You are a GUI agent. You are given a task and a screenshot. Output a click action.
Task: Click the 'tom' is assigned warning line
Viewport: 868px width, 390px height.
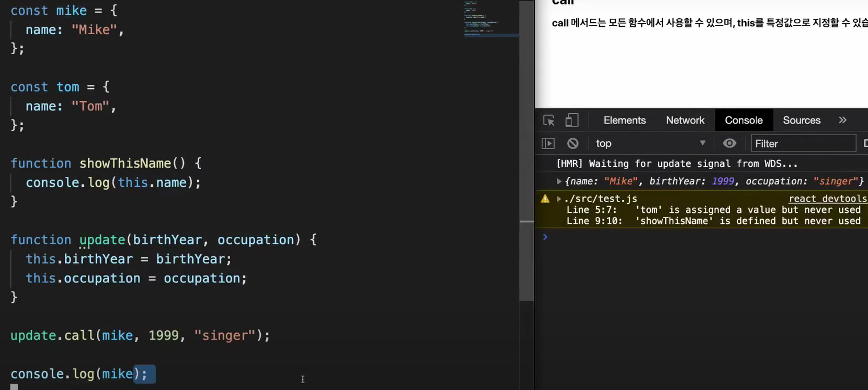tap(713, 210)
